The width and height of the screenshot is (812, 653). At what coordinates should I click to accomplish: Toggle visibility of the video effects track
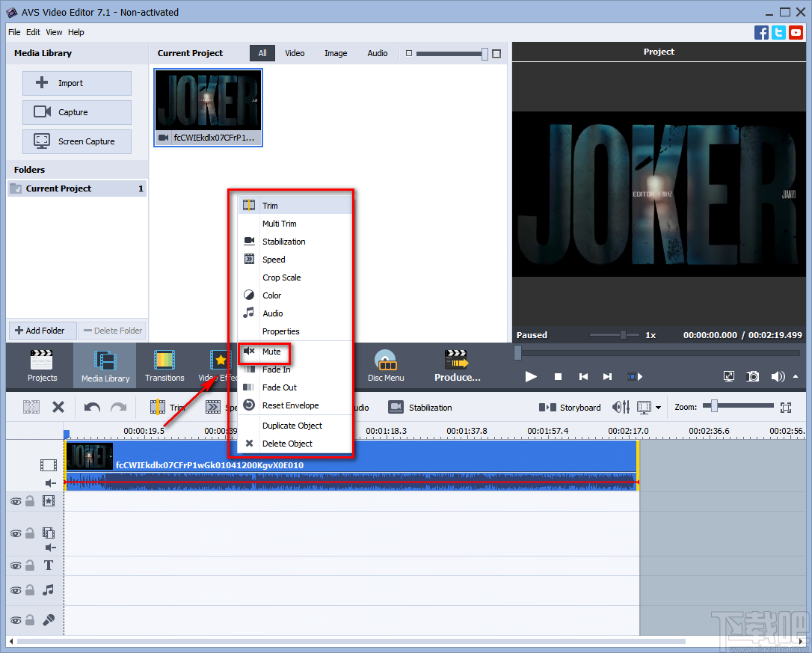click(x=16, y=502)
